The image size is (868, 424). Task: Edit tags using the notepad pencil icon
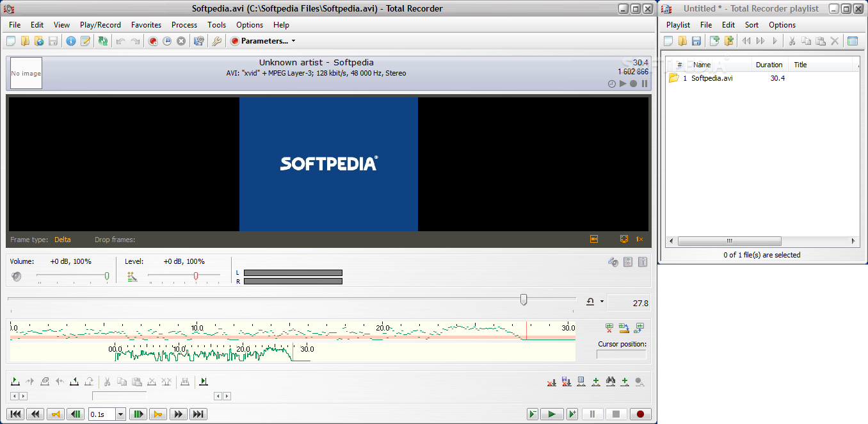click(85, 41)
